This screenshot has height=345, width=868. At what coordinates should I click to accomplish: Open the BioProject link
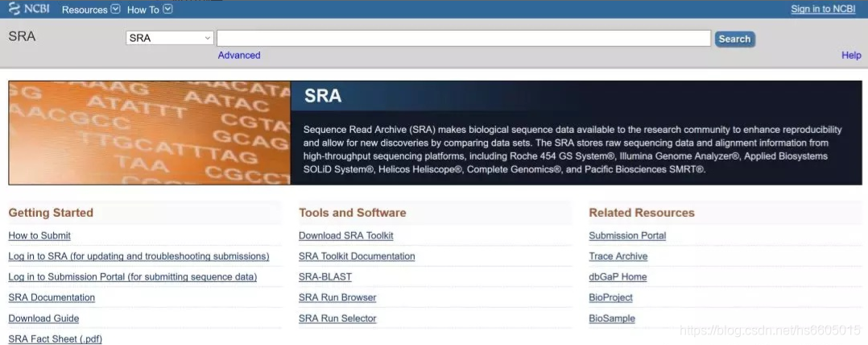pos(610,297)
